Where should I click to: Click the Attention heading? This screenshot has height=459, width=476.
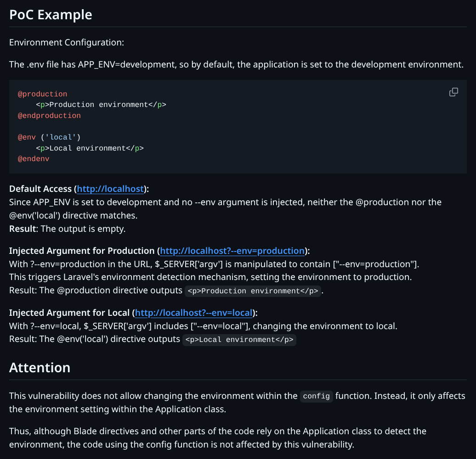click(40, 368)
